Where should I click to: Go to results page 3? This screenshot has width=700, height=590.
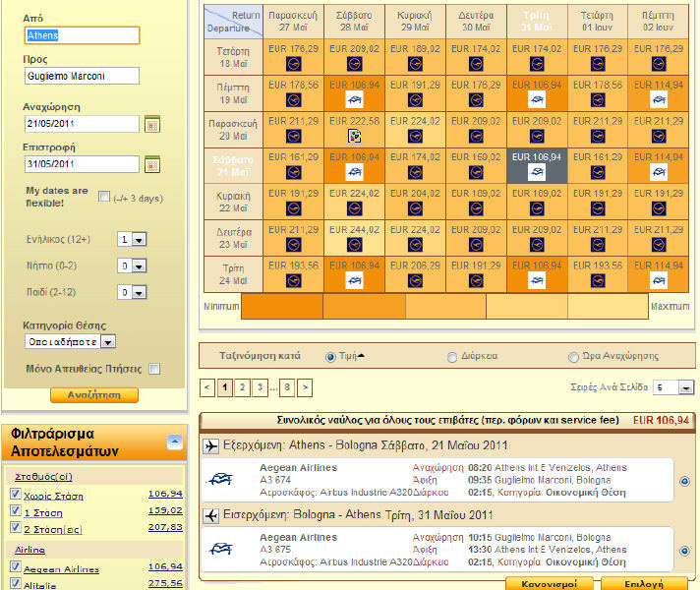[x=260, y=387]
